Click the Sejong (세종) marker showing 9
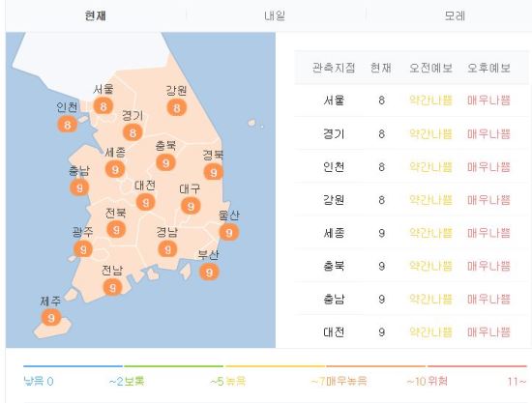The image size is (532, 403). tap(115, 169)
